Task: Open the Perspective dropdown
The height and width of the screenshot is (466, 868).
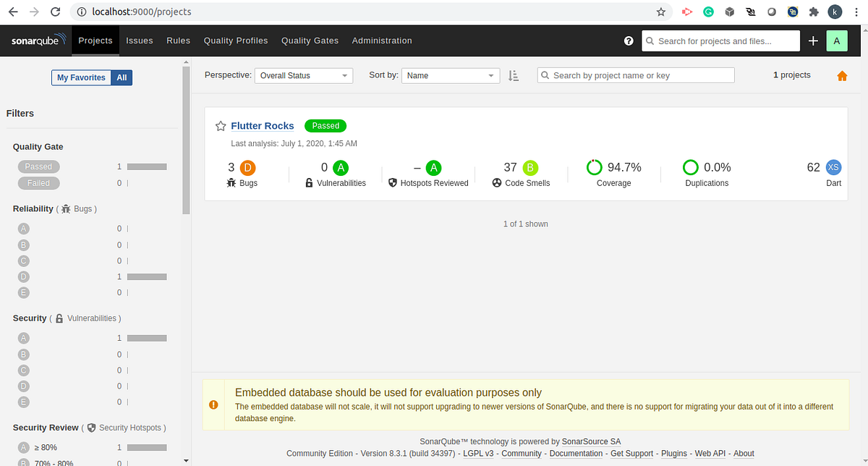Action: coord(303,75)
